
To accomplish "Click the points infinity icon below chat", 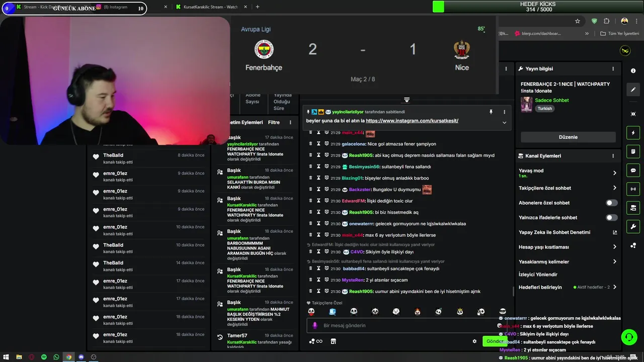I will click(x=315, y=341).
